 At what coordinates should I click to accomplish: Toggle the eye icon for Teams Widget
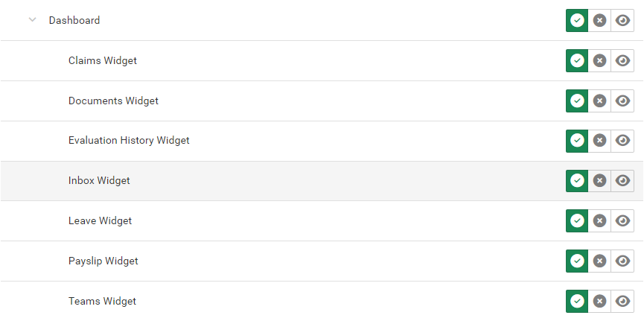622,301
